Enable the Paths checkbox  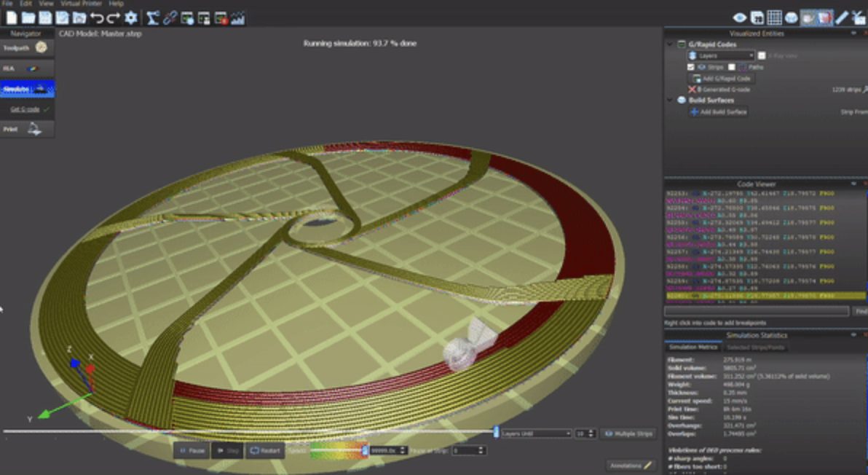click(732, 67)
